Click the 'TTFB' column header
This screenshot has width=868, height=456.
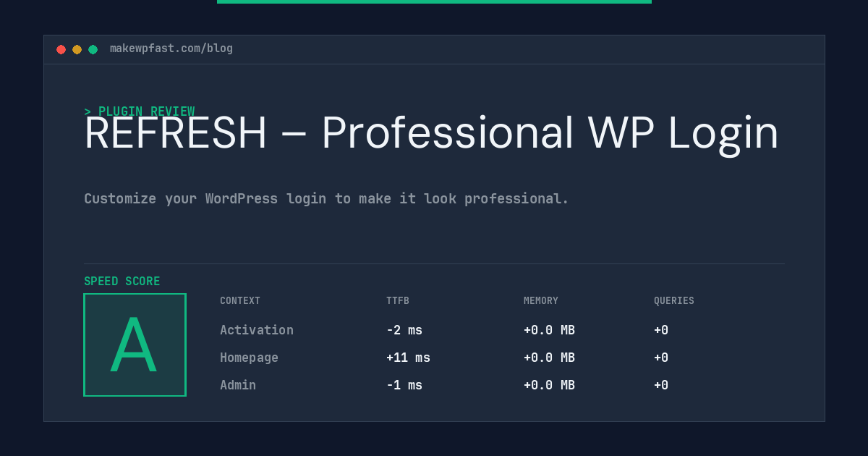pos(398,301)
